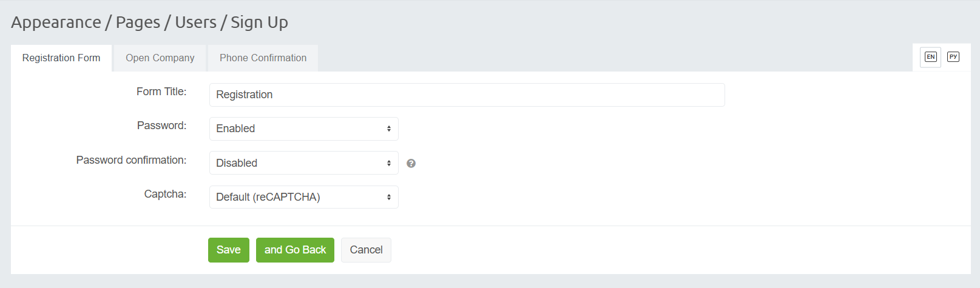This screenshot has width=980, height=288.
Task: Open the Phone Confirmation tab
Action: 263,58
